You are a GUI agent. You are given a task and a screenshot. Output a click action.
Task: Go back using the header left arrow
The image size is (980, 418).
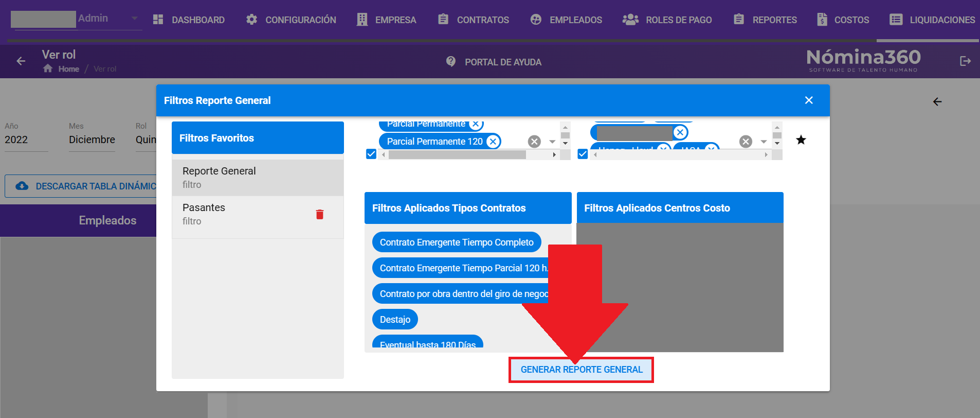click(21, 61)
